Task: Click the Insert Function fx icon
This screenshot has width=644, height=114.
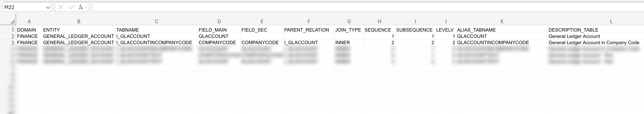Action: coord(81,7)
